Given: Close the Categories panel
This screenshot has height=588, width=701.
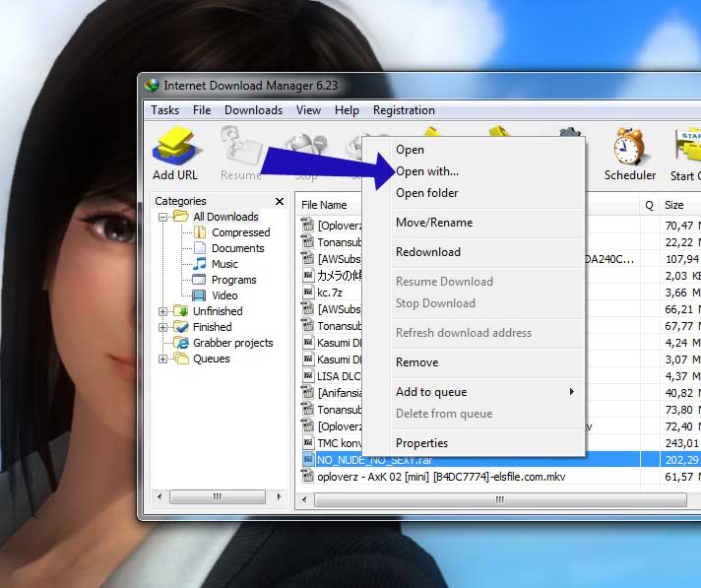Looking at the screenshot, I should 280,201.
